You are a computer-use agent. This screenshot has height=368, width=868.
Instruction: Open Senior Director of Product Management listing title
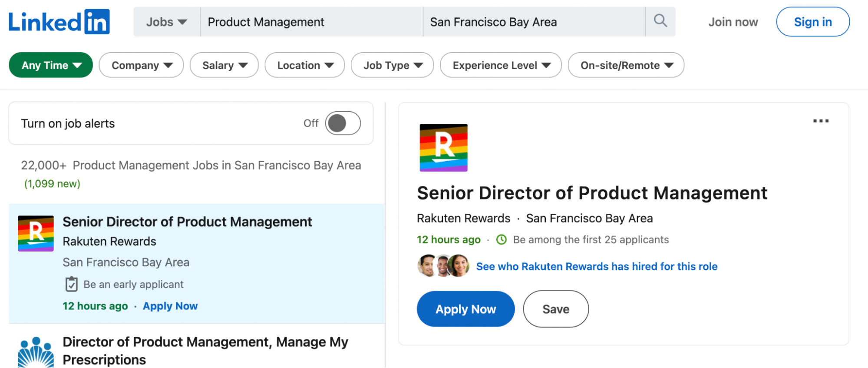click(x=187, y=222)
